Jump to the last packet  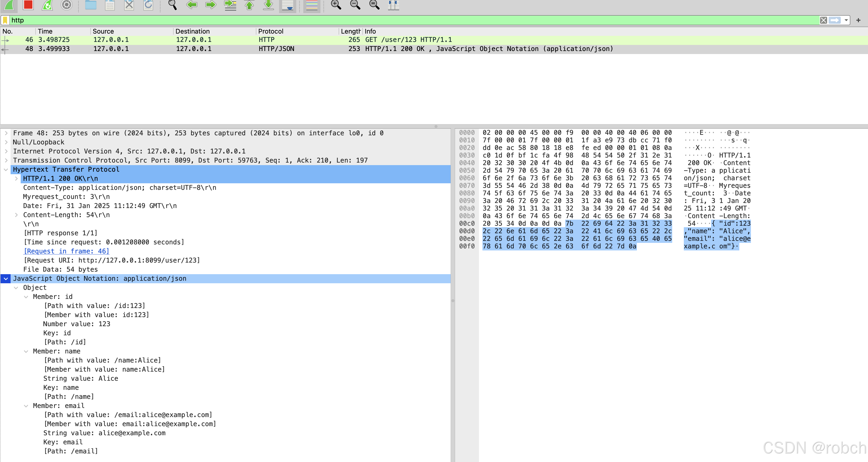(x=268, y=5)
